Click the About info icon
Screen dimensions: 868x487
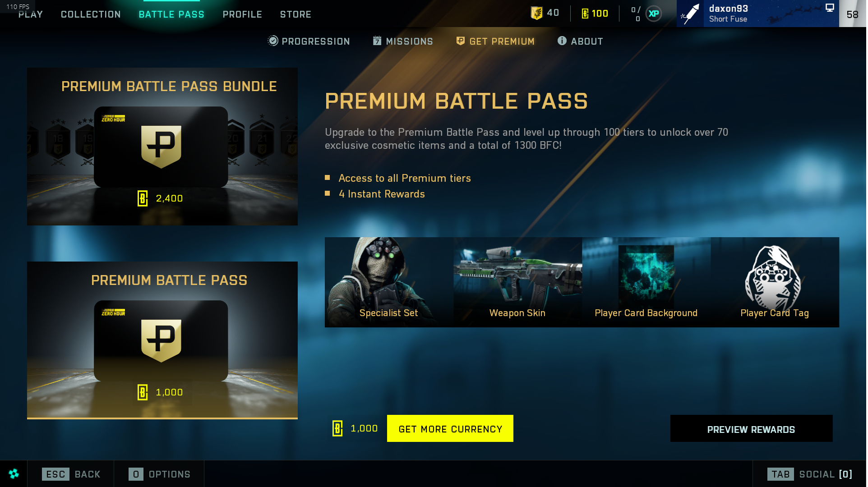pos(562,41)
